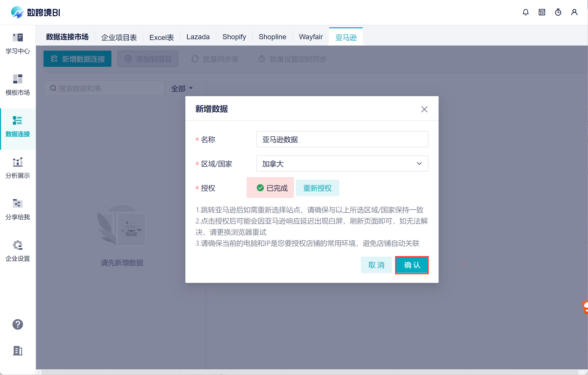Viewport: 588px width, 375px height.
Task: Open 分析展示 in the sidebar
Action: pyautogui.click(x=18, y=168)
